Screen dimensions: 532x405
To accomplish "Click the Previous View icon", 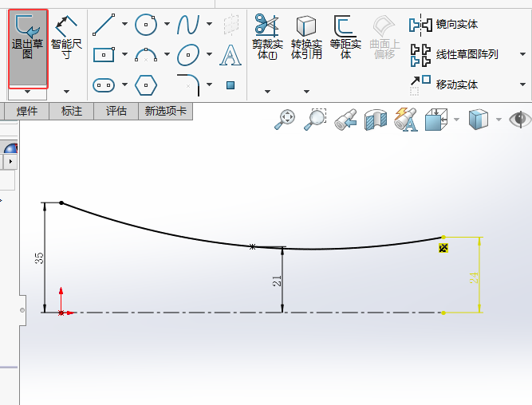I will (345, 120).
